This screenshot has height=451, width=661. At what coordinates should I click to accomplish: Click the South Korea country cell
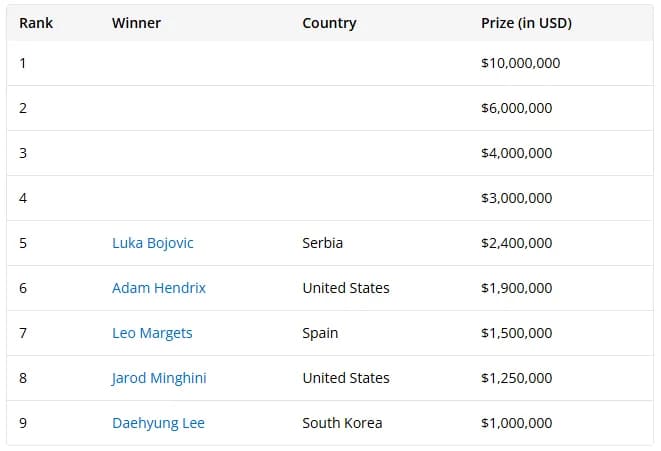[x=342, y=423]
